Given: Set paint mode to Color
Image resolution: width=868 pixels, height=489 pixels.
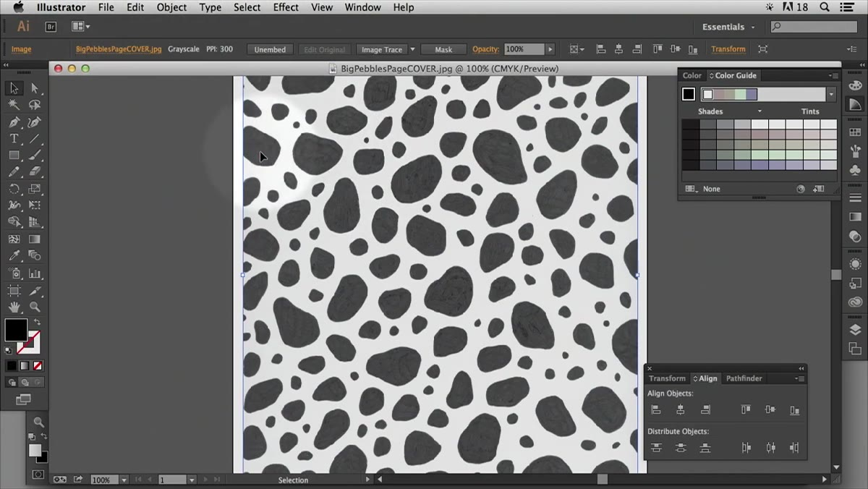Looking at the screenshot, I should point(12,366).
